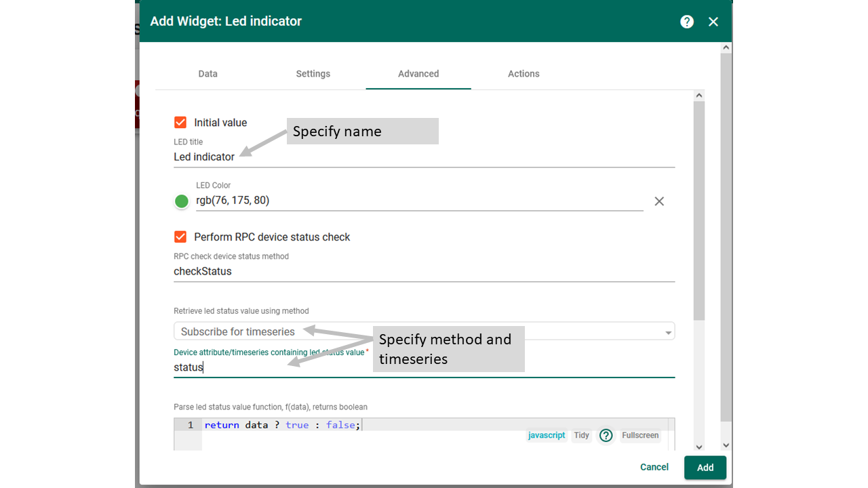This screenshot has width=868, height=488.
Task: Click the Add button to save widget
Action: pyautogui.click(x=705, y=467)
